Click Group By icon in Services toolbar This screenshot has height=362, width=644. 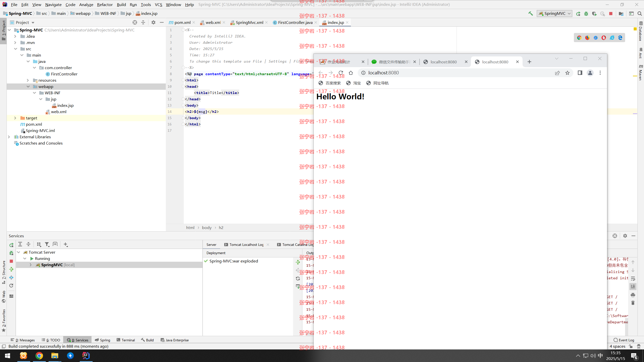pyautogui.click(x=39, y=244)
